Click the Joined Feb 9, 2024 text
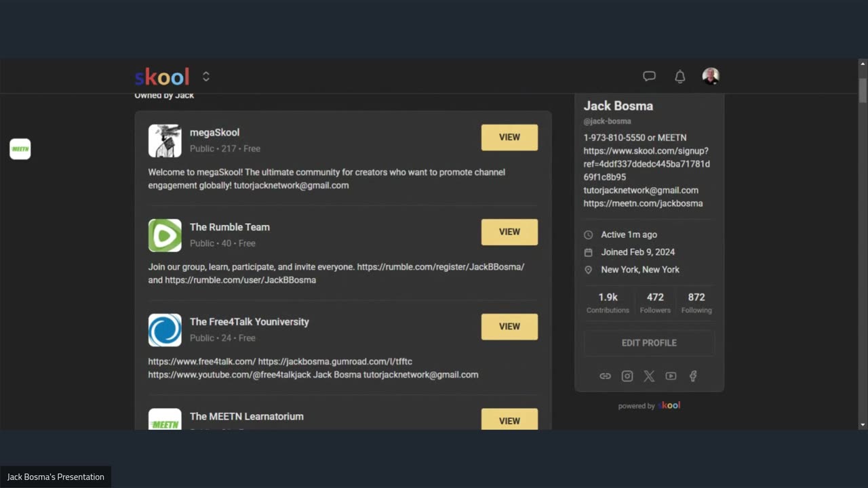This screenshot has height=488, width=868. (638, 252)
